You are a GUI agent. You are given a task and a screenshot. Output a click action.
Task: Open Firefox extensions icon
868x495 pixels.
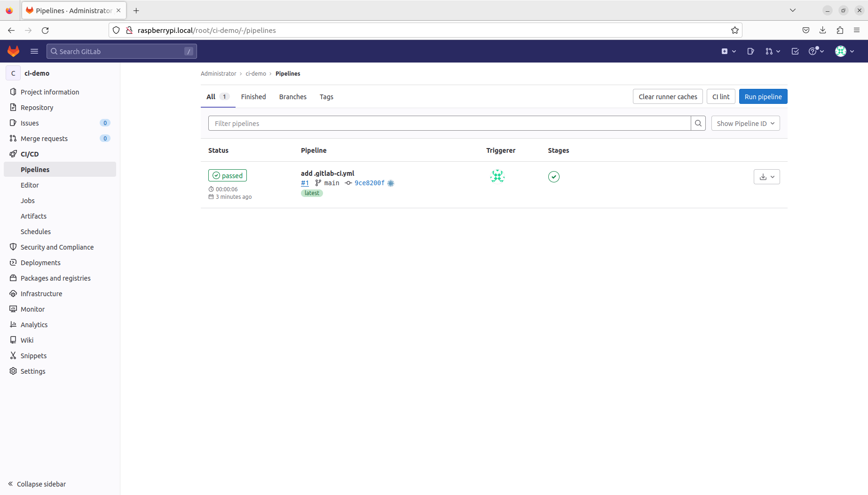840,30
